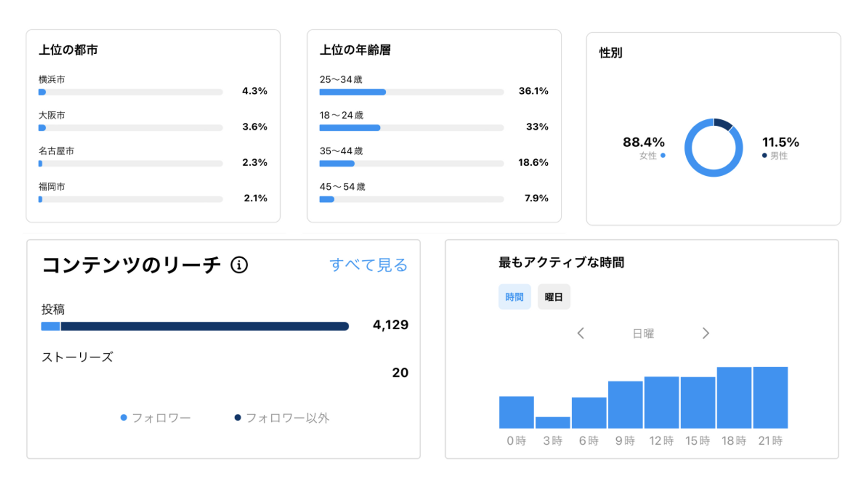Enable the 時間 view toggle
Image resolution: width=868 pixels, height=486 pixels.
point(515,296)
